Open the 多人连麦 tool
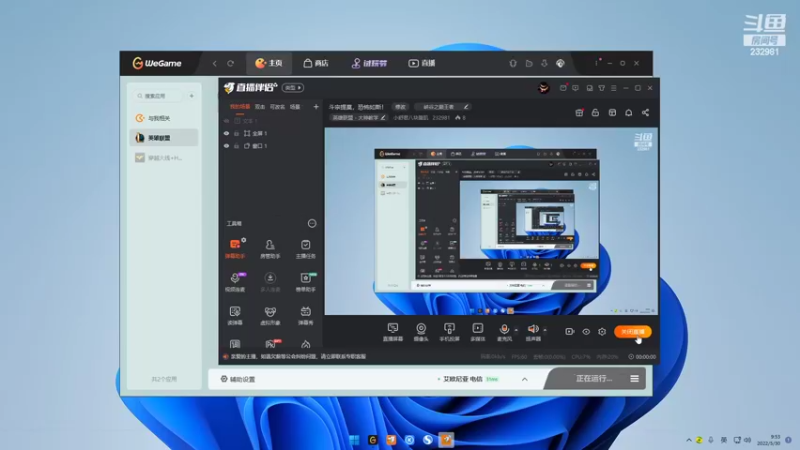Image resolution: width=800 pixels, height=450 pixels. click(x=270, y=282)
